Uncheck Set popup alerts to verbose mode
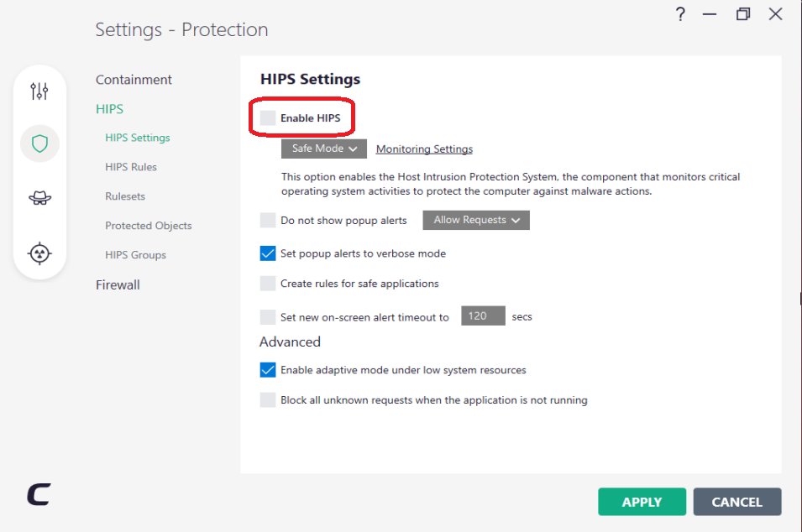802x532 pixels. click(268, 253)
